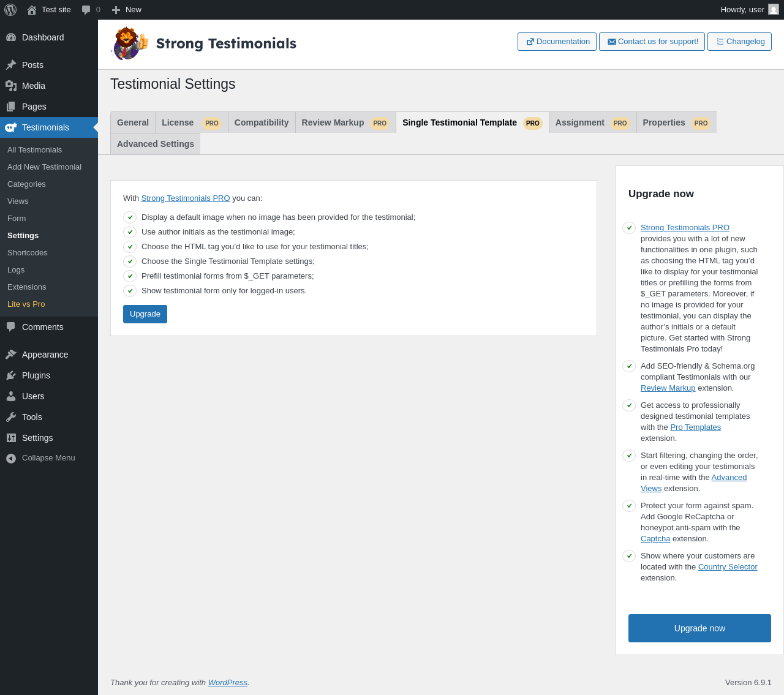Open the Media library icon
784x695 pixels.
point(11,86)
